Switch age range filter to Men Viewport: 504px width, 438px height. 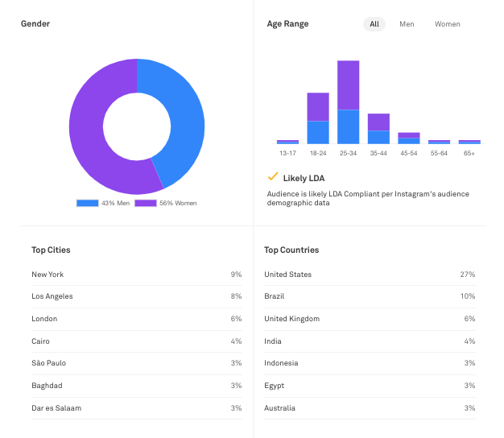tap(407, 24)
